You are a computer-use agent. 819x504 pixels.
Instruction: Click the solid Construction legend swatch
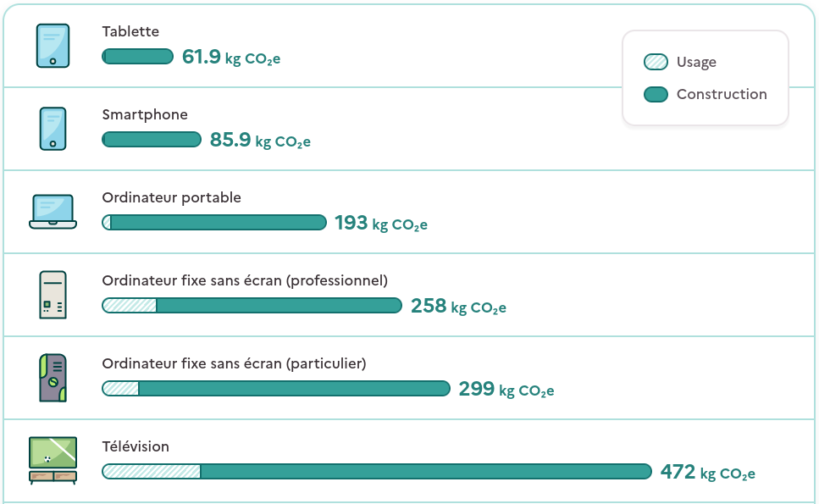[x=656, y=94]
